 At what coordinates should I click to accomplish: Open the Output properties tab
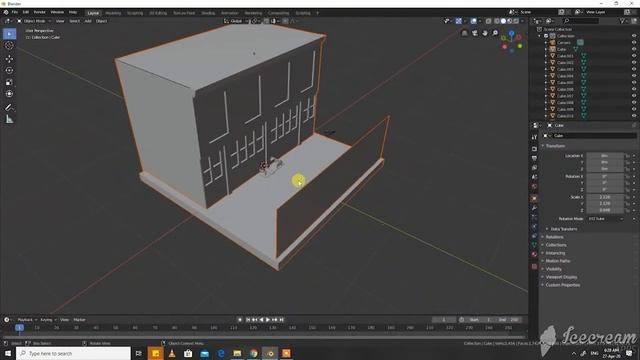pyautogui.click(x=534, y=158)
